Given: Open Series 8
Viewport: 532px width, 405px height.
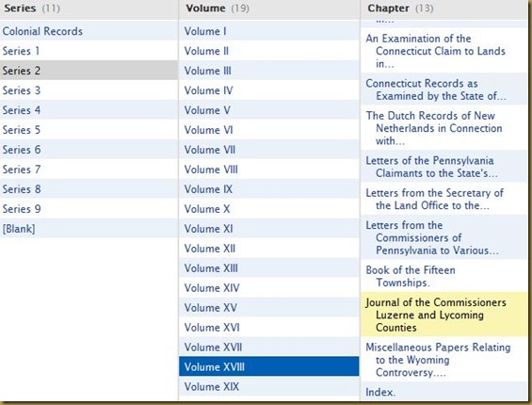Looking at the screenshot, I should click(x=89, y=188).
